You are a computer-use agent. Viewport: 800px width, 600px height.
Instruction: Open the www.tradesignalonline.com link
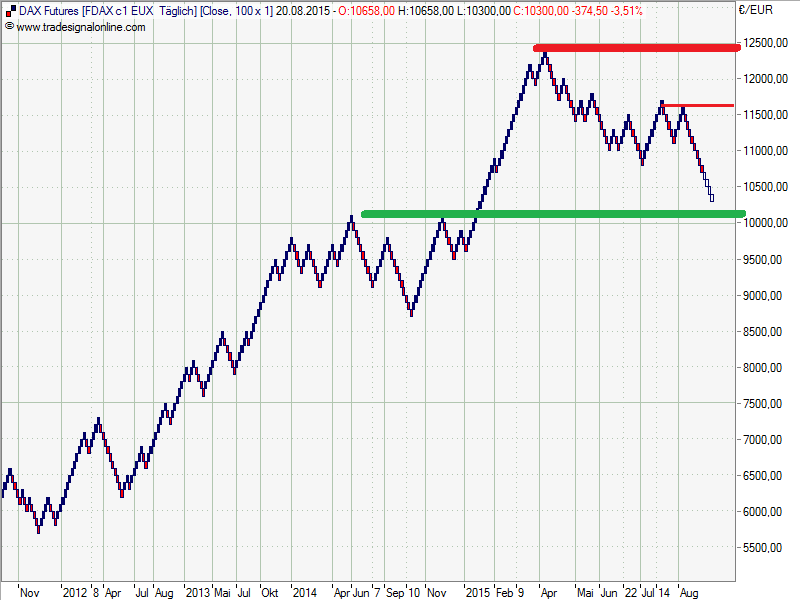tap(81, 27)
